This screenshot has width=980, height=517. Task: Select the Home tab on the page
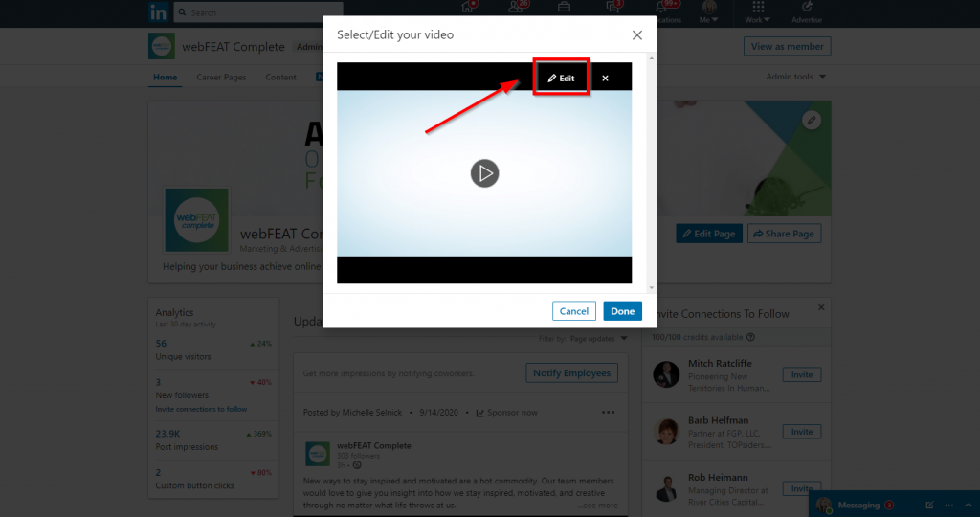point(165,77)
